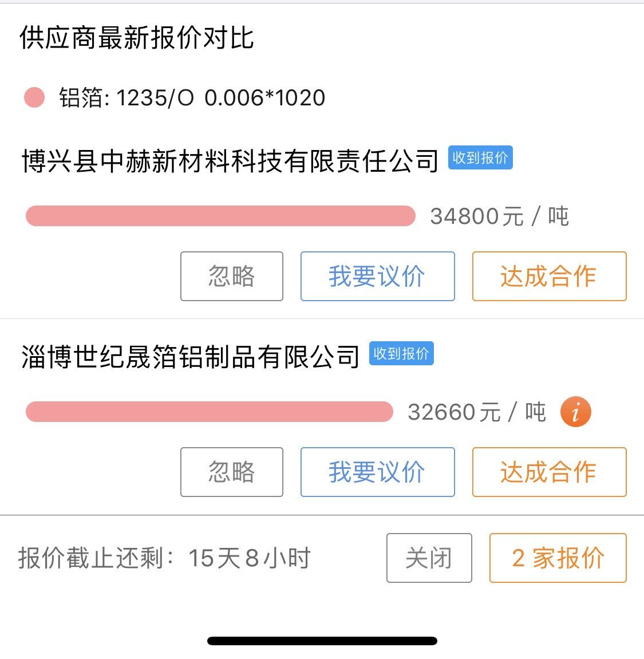Tap the orange info icon beside 32660元

point(575,412)
